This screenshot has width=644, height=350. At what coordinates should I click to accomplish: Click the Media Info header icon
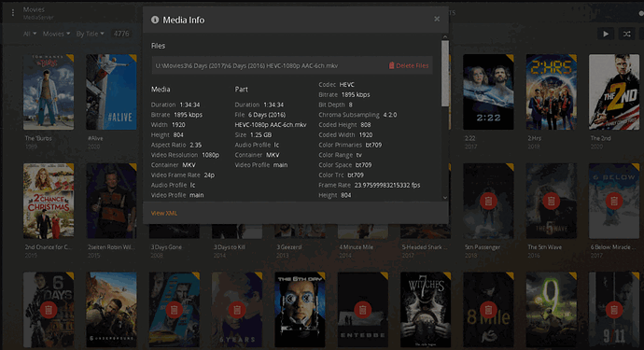coord(155,20)
